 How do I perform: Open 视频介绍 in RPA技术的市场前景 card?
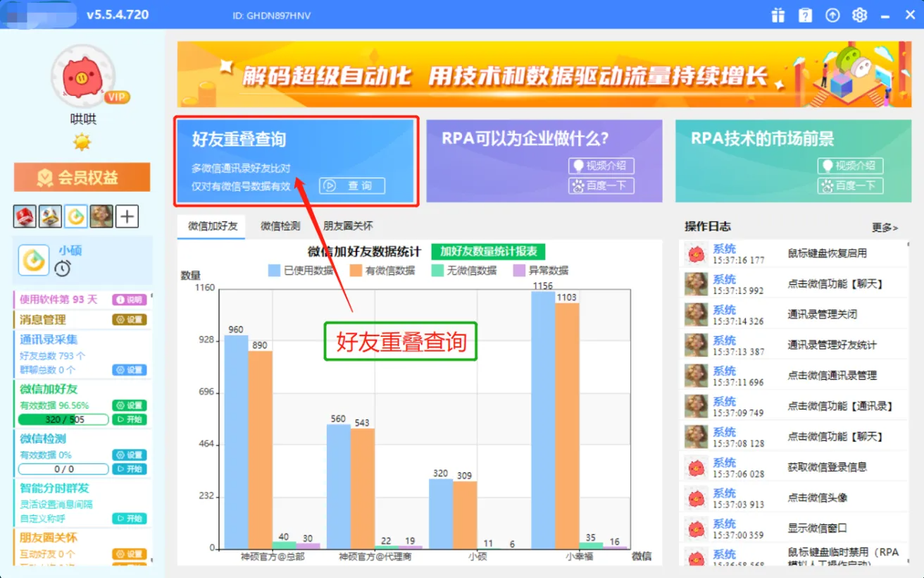click(850, 166)
